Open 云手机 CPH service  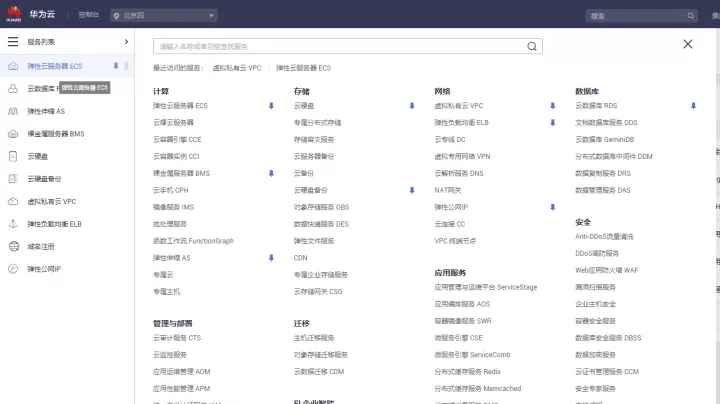point(170,190)
